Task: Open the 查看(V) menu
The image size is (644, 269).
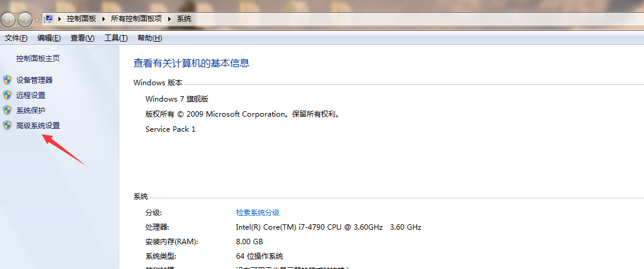Action: click(83, 38)
